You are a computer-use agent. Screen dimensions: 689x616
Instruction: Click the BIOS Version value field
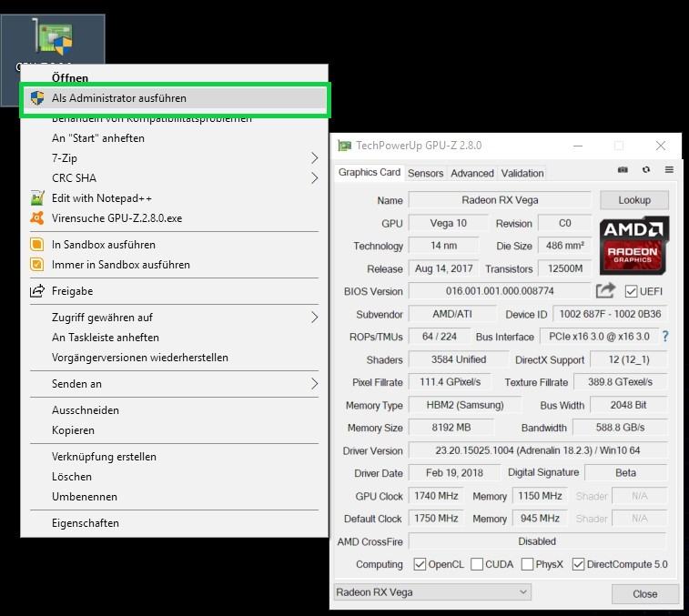click(x=500, y=291)
